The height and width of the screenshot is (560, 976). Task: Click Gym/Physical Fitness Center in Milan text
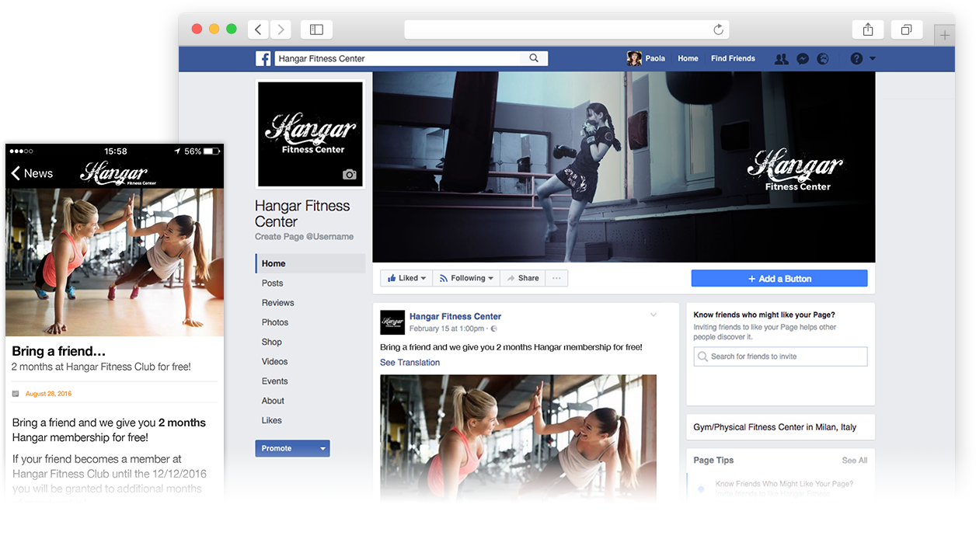(x=775, y=427)
